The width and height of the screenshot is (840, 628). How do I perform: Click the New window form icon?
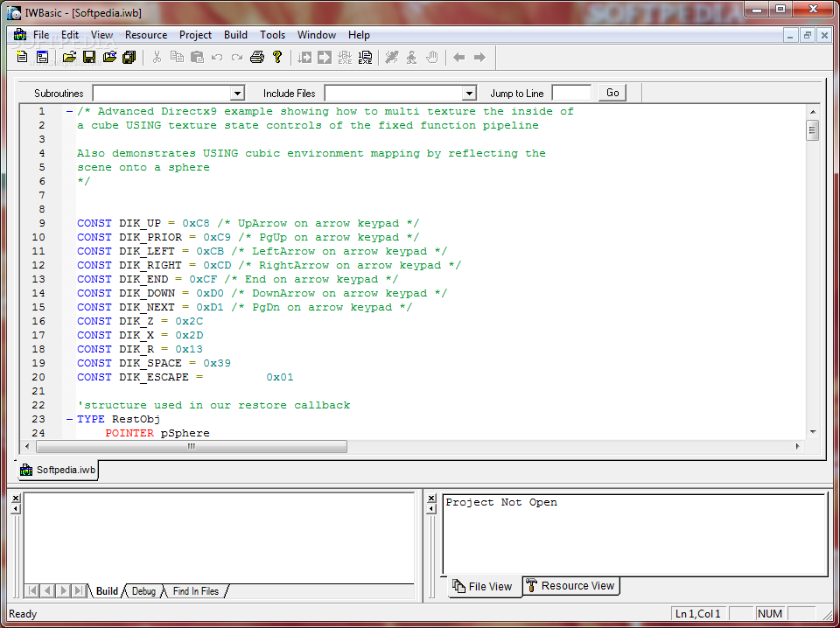42,57
